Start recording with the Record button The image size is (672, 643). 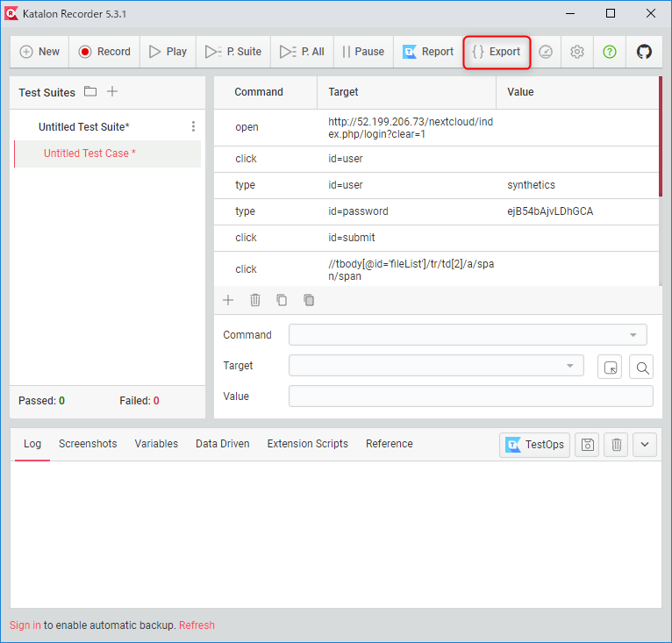tap(104, 52)
